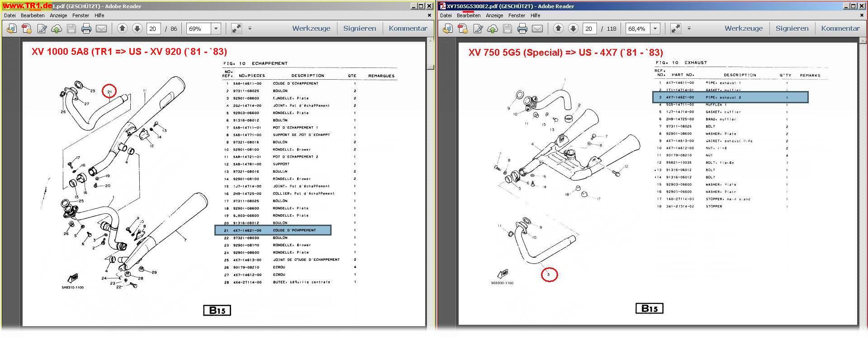Open Anzeige menu in left window
Viewport: 868px width, 337px height.
[58, 15]
